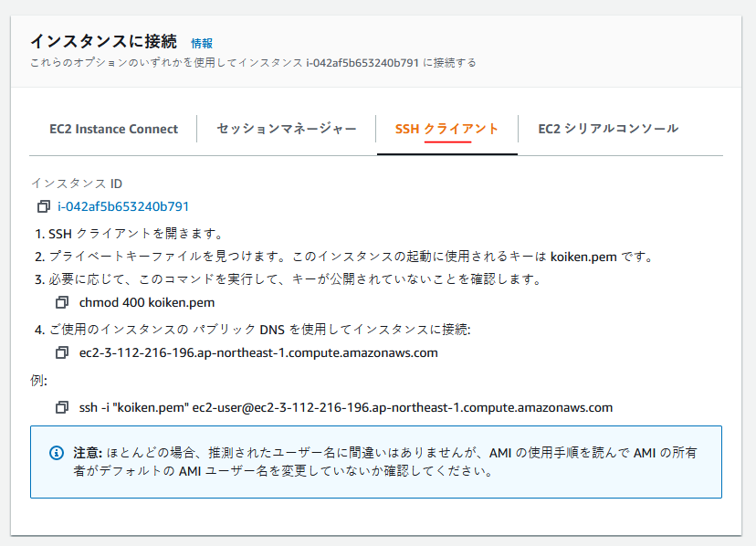Copy the chmod 400 koiken.pem command

point(60,302)
